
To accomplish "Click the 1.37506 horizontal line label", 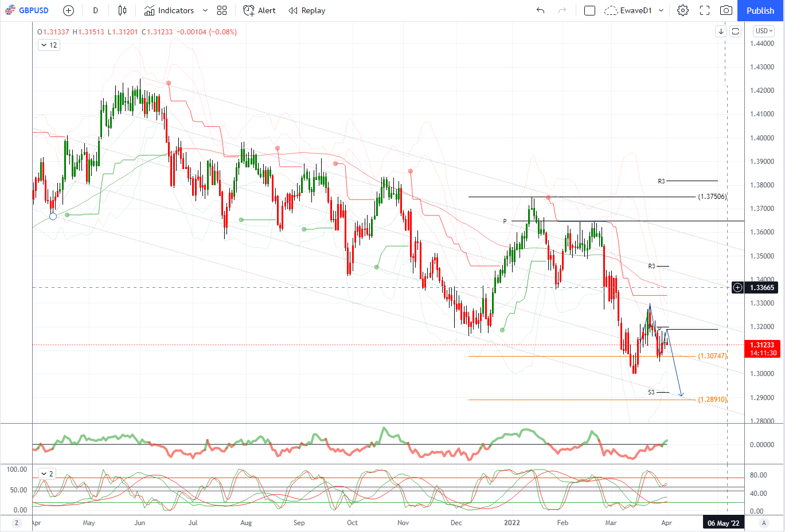I will 712,197.
